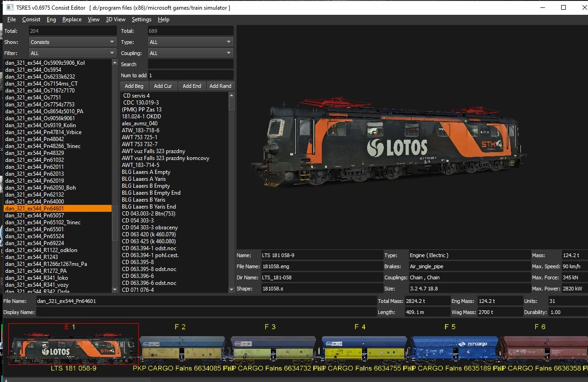Open the Replace menu

72,19
